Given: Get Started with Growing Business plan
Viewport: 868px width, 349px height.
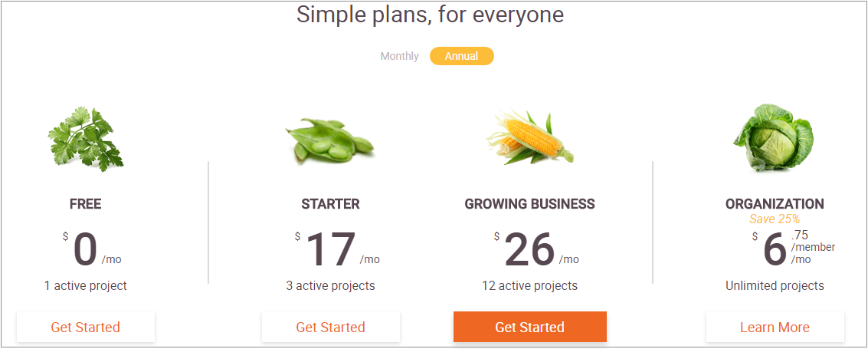Looking at the screenshot, I should tap(530, 327).
